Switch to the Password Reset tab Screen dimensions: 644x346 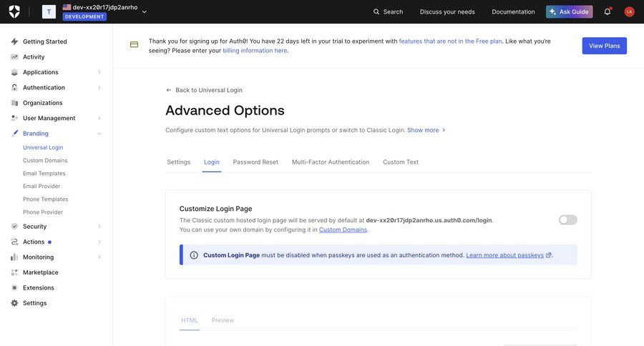pos(255,162)
